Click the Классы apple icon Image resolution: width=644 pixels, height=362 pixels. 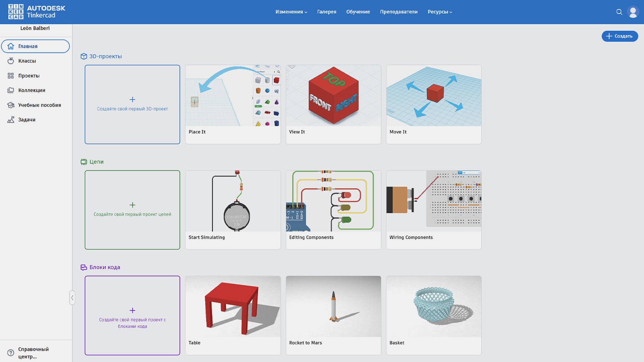[x=11, y=61]
